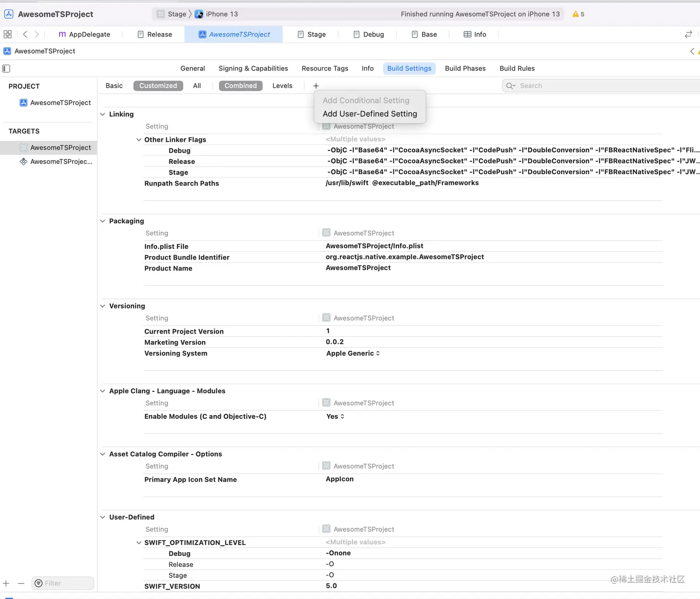Click the Xcode project icon in title

pyautogui.click(x=9, y=14)
